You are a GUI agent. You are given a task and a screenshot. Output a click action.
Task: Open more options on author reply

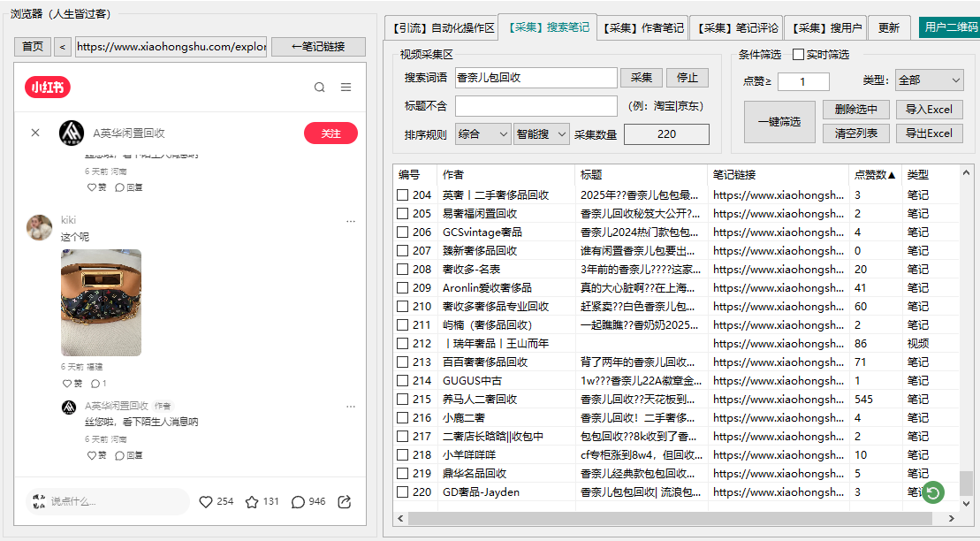coord(351,407)
